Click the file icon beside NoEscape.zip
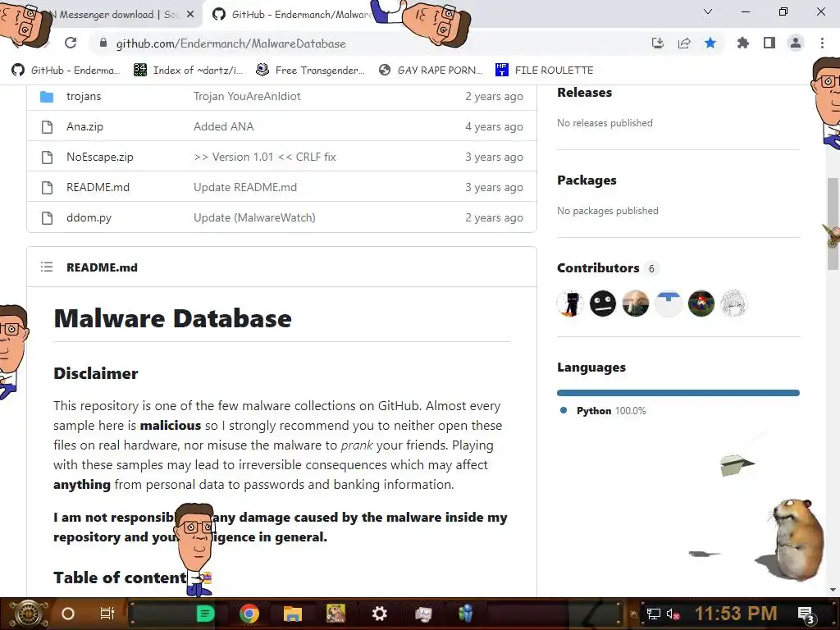Viewport: 840px width, 630px height. coord(47,157)
